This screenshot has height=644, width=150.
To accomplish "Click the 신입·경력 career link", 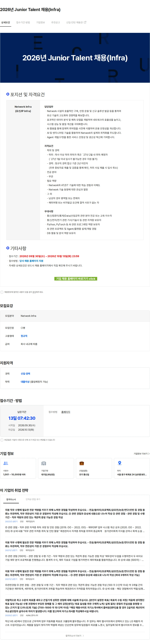I will (x=25, y=373).
